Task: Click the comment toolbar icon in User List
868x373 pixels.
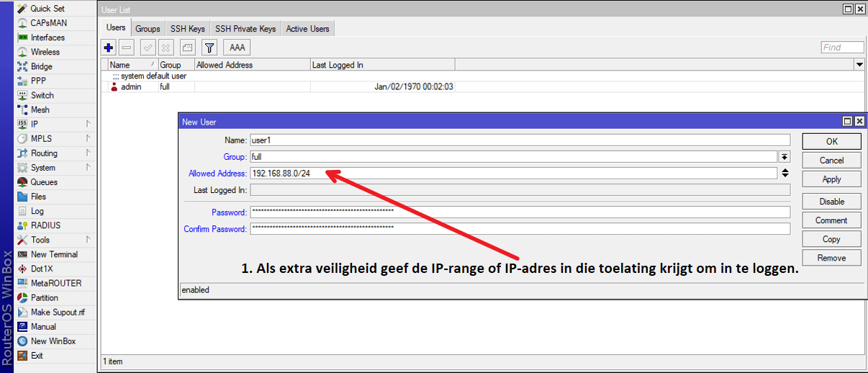Action: [187, 48]
